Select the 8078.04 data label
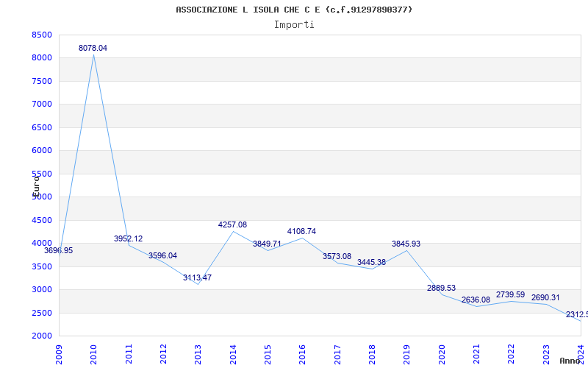The height and width of the screenshot is (368, 588). point(93,48)
